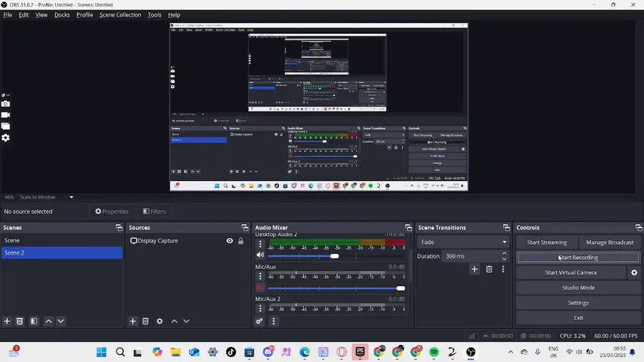Add a new source with the plus icon
Image resolution: width=644 pixels, height=362 pixels.
pyautogui.click(x=132, y=321)
